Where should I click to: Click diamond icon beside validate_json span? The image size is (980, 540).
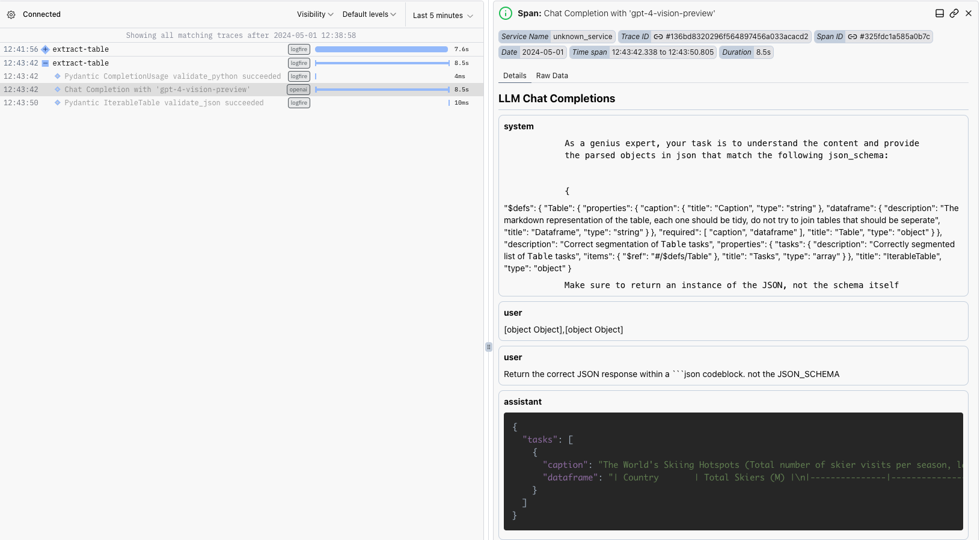[x=58, y=103]
